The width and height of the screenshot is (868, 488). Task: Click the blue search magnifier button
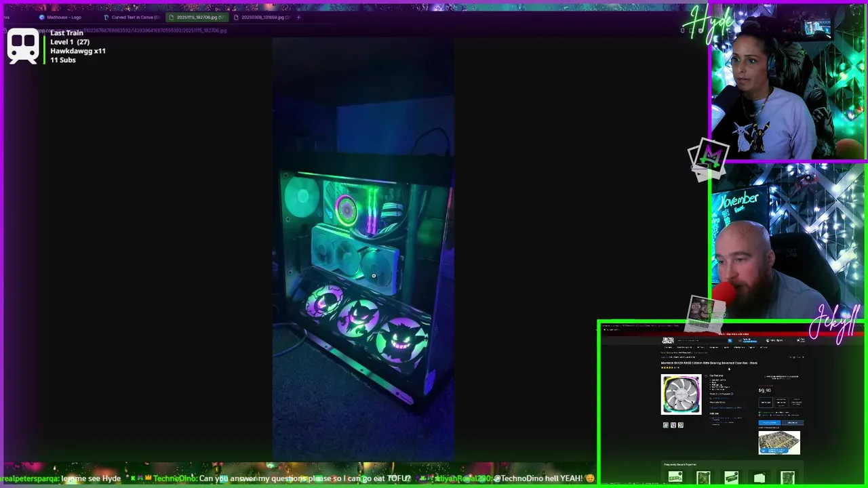[730, 340]
